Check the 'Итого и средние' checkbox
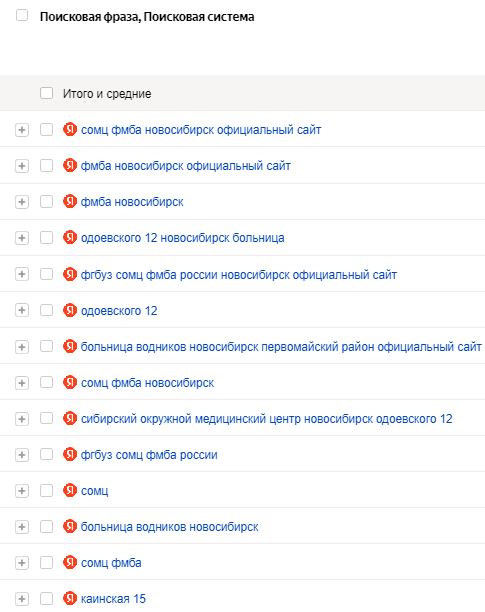Viewport: 485px width, 612px height. click(x=46, y=93)
